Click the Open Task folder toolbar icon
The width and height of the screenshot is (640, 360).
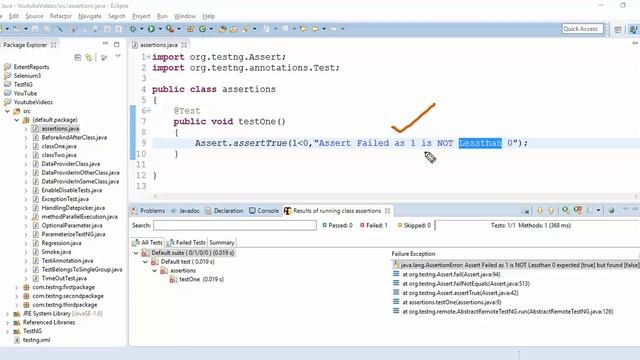click(x=233, y=29)
